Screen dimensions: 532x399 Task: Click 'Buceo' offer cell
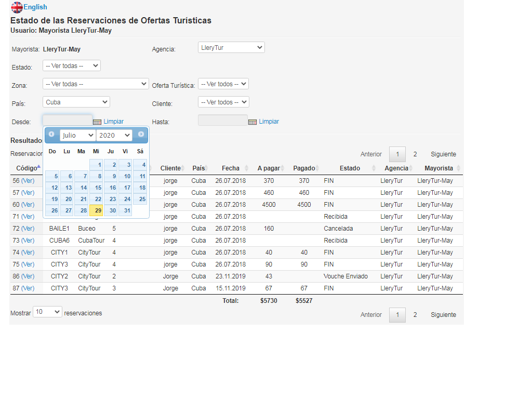[87, 229]
